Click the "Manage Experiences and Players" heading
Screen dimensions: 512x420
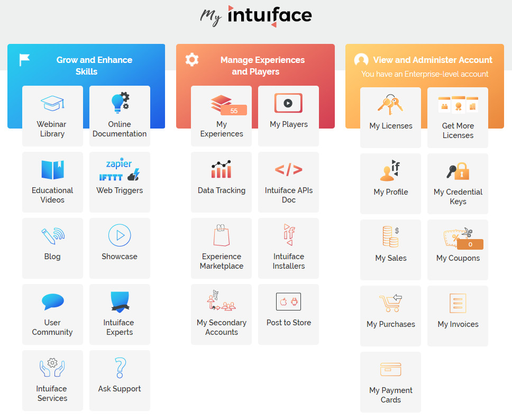coord(262,66)
